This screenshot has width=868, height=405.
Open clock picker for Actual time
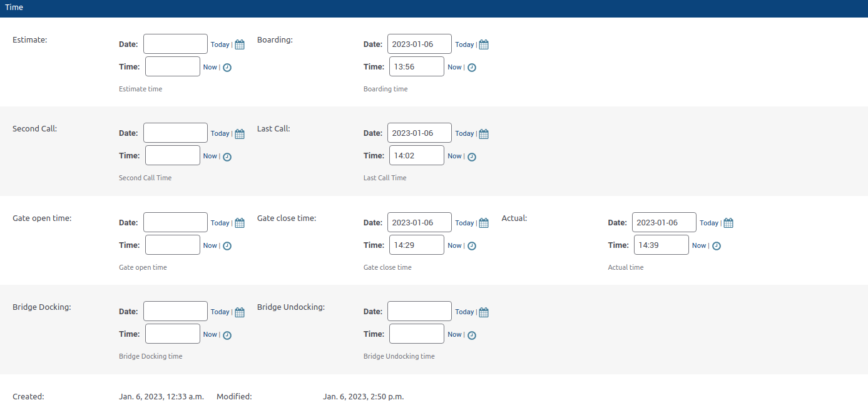[x=717, y=246]
